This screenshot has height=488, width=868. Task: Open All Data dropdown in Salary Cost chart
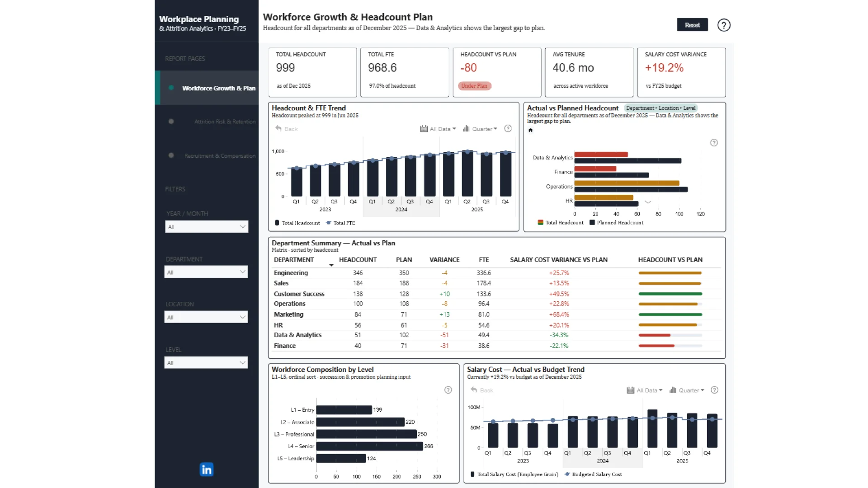(645, 390)
